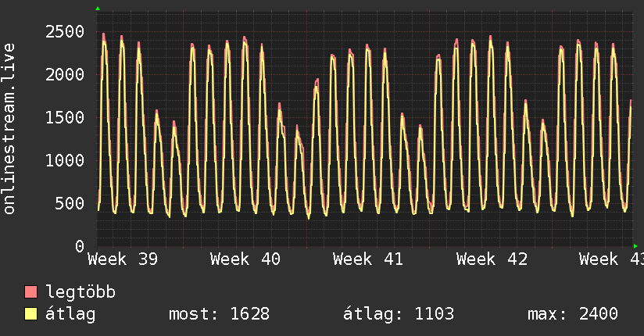The width and height of the screenshot is (644, 336).
Task: Click the 2500 y-axis label
Action: [65, 31]
